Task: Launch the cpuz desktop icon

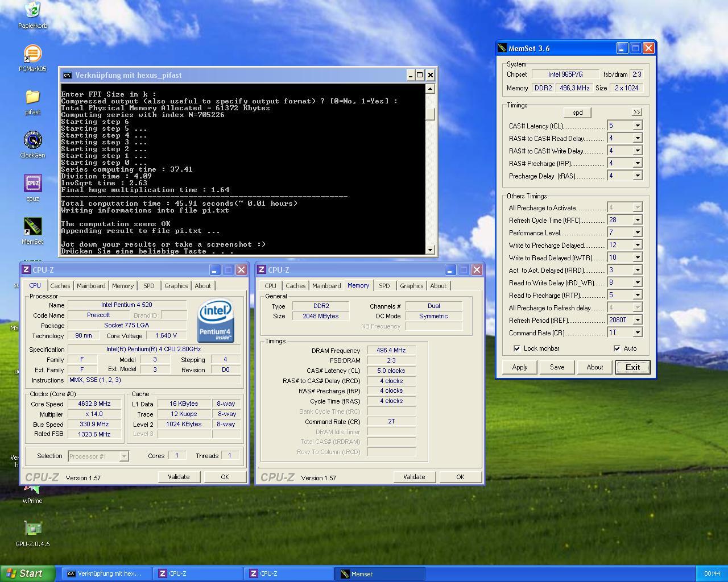Action: 32,188
